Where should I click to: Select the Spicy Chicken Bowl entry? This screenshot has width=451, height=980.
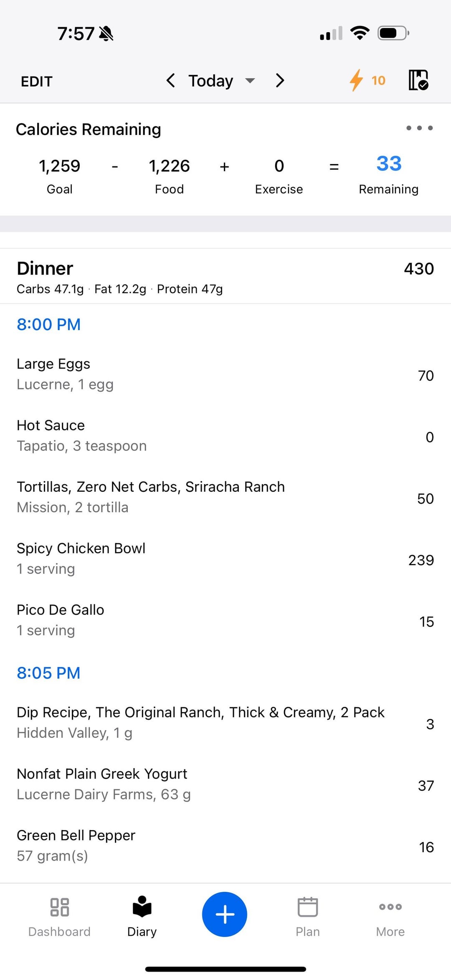225,559
